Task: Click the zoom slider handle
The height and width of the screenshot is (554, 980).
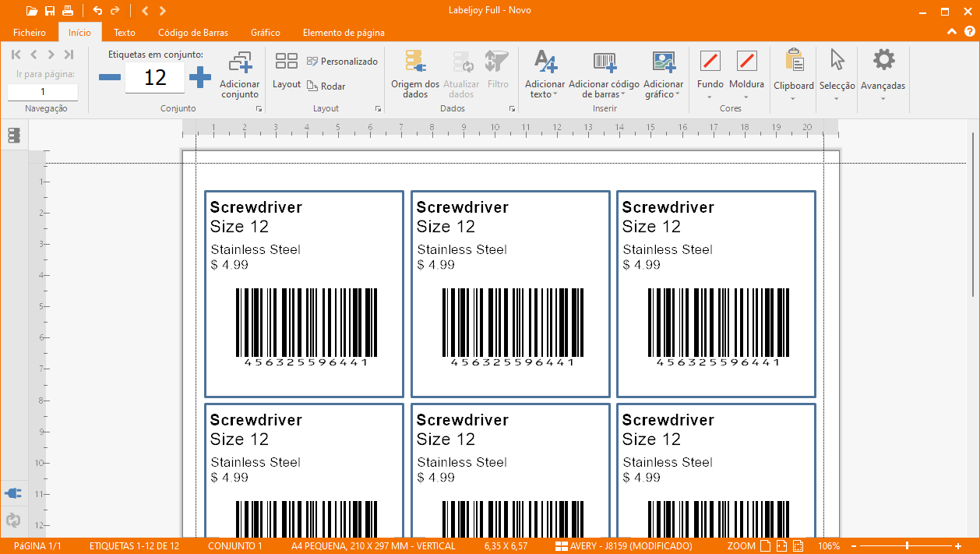Action: [x=907, y=546]
